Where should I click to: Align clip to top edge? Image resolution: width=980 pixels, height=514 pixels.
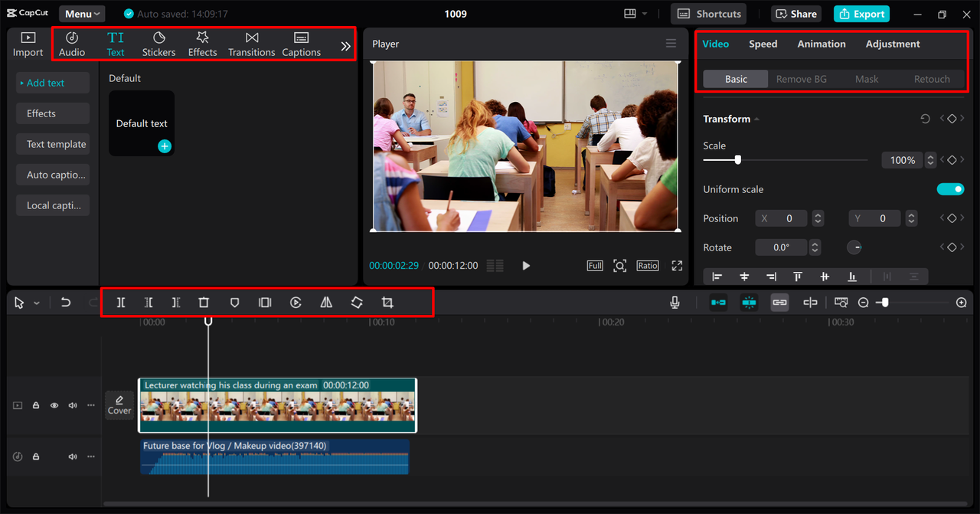coord(798,277)
